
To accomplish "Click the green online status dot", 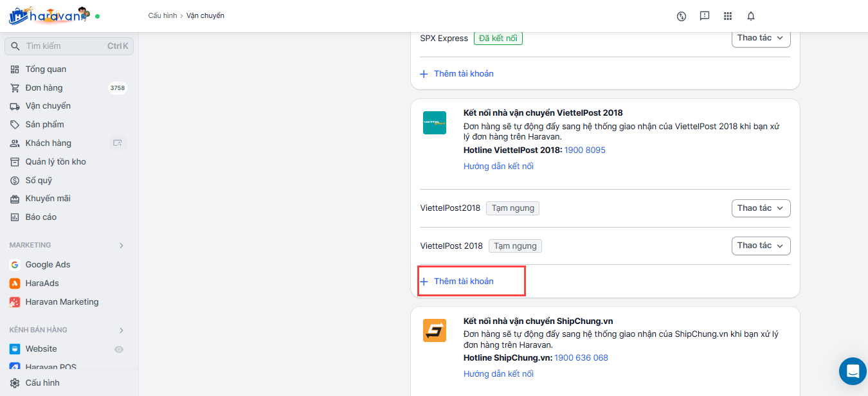I will click(98, 16).
